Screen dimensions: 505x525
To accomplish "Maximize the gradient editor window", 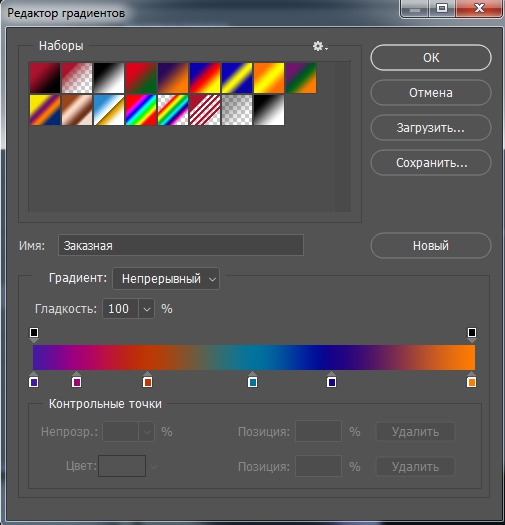I will pos(442,8).
